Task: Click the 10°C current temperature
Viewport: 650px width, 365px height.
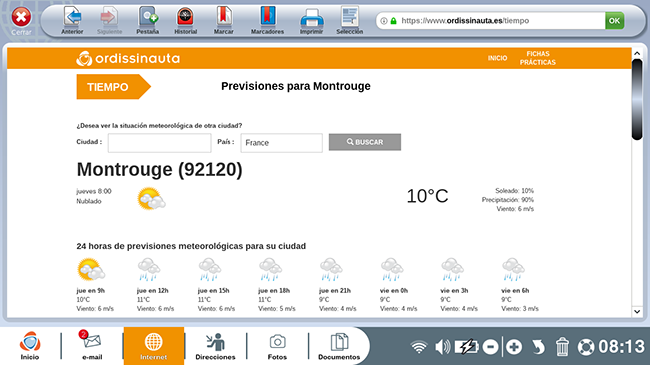Action: click(427, 196)
